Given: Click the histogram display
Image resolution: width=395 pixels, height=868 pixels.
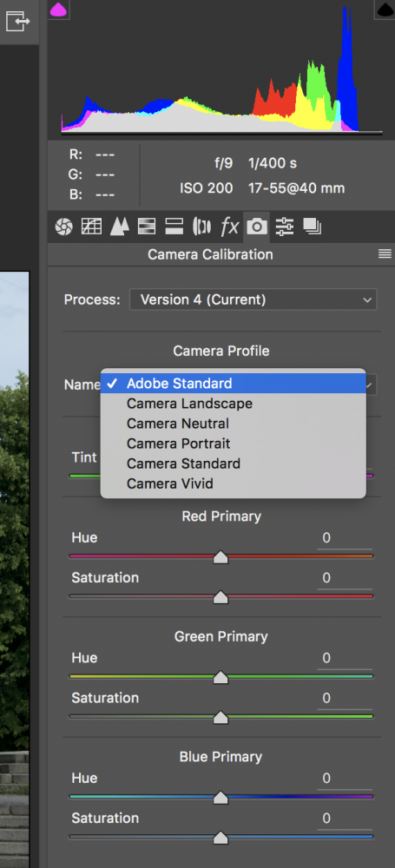Looking at the screenshot, I should pos(221,69).
